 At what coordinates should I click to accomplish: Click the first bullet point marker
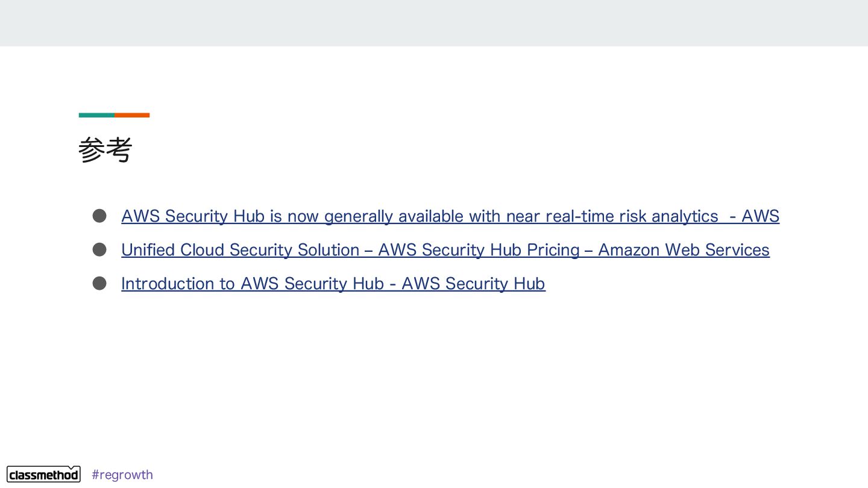pyautogui.click(x=99, y=216)
